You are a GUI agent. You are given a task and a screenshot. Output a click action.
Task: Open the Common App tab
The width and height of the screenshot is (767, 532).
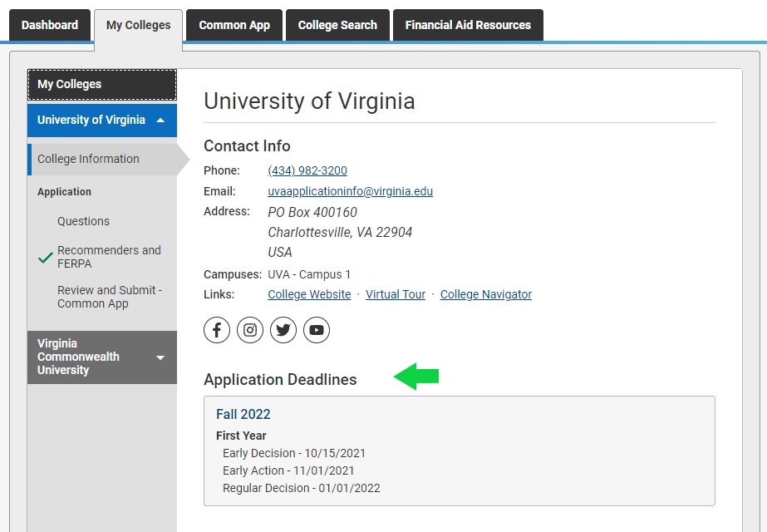234,25
